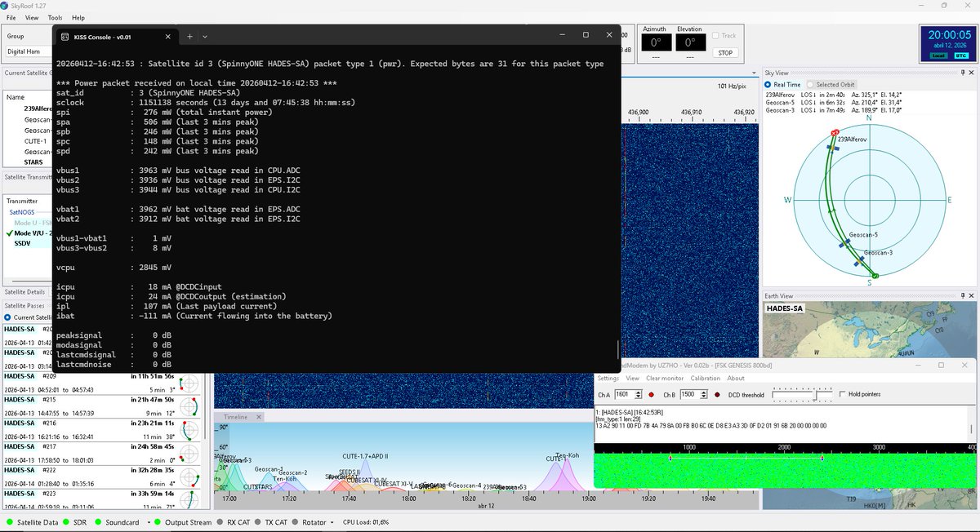980x532 pixels.
Task: Select 239Alferov in satellite list
Action: pos(39,108)
